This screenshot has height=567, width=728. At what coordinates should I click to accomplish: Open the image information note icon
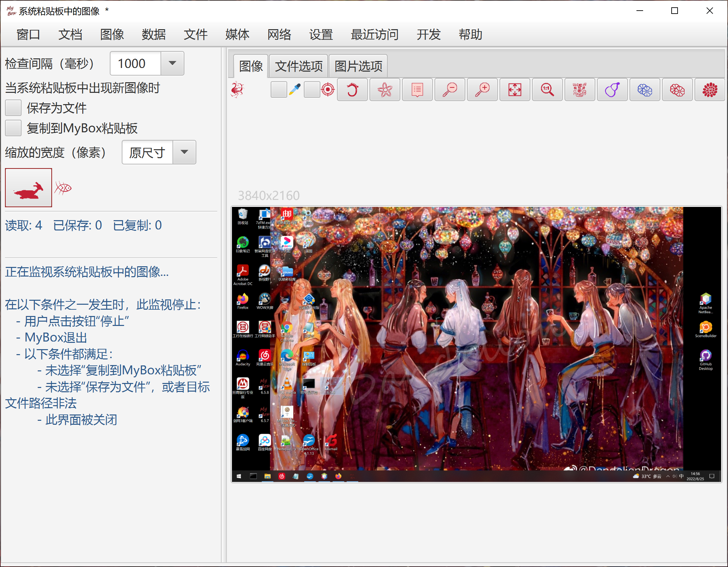[417, 90]
